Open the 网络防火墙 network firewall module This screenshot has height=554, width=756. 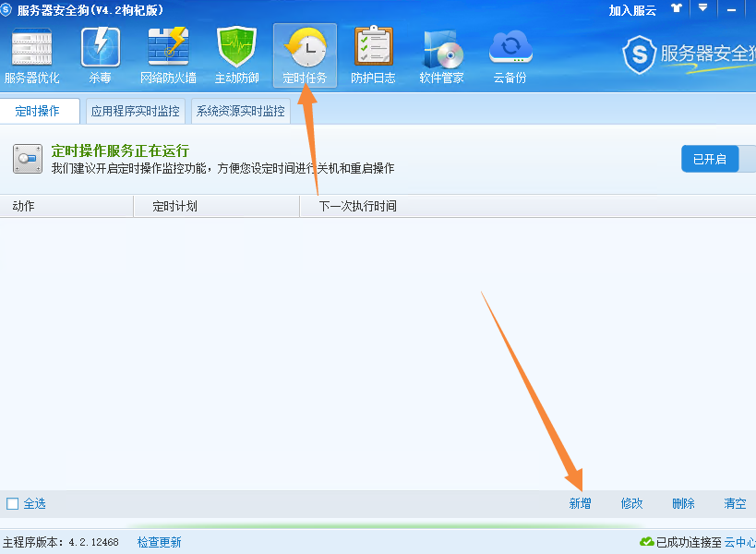[168, 56]
